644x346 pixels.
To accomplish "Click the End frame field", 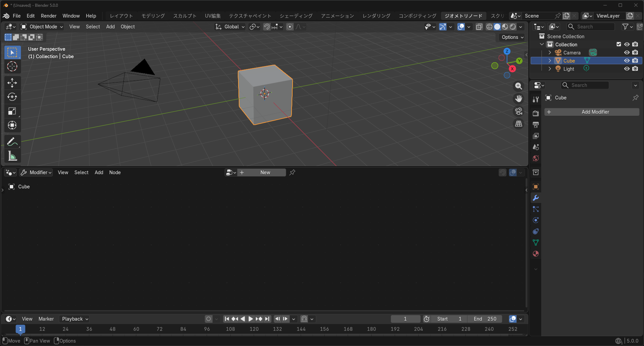I will (x=485, y=319).
